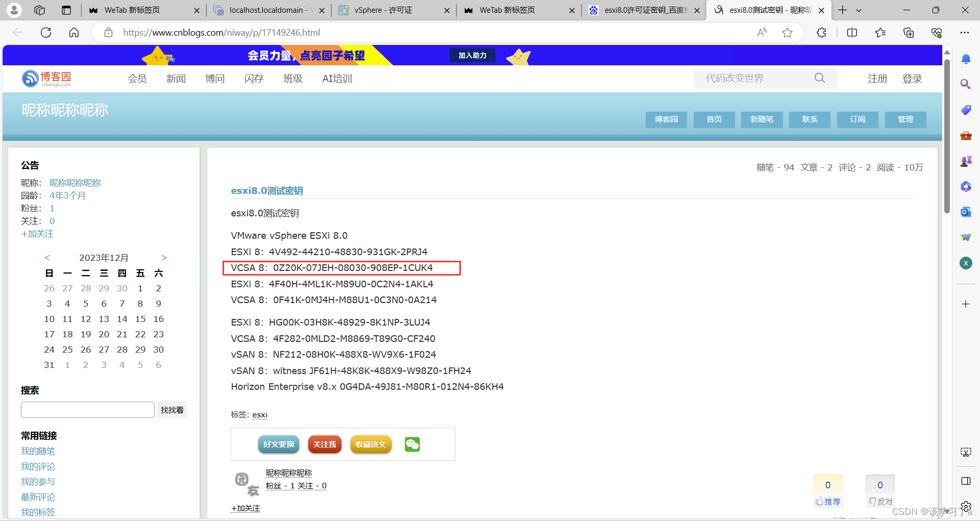This screenshot has height=521, width=980.
Task: Go to next month in calendar
Action: point(164,258)
